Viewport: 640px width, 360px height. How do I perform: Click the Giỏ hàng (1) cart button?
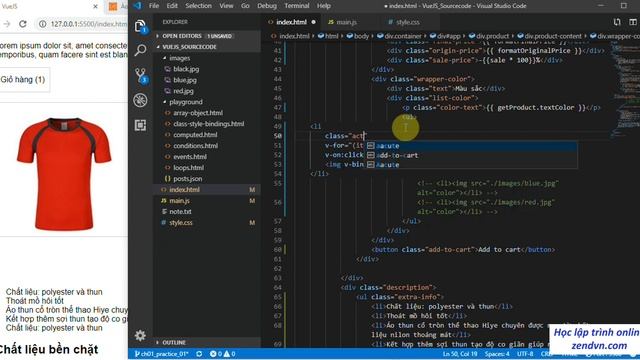click(23, 80)
